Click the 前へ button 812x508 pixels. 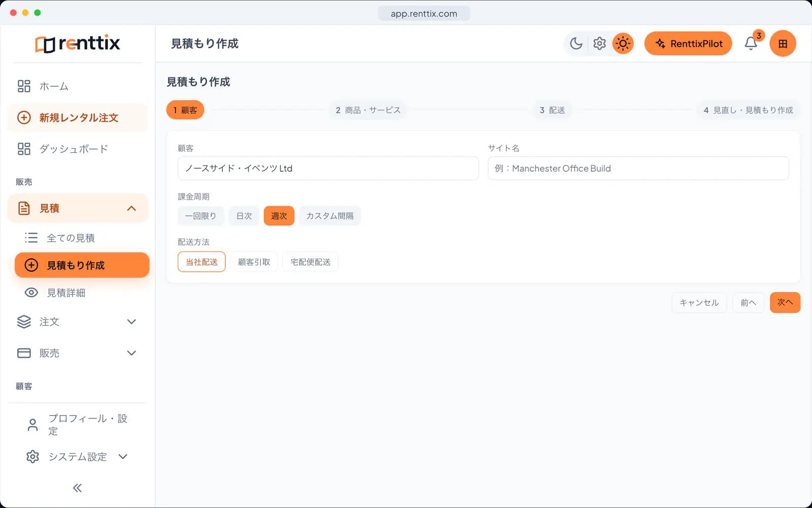(748, 303)
